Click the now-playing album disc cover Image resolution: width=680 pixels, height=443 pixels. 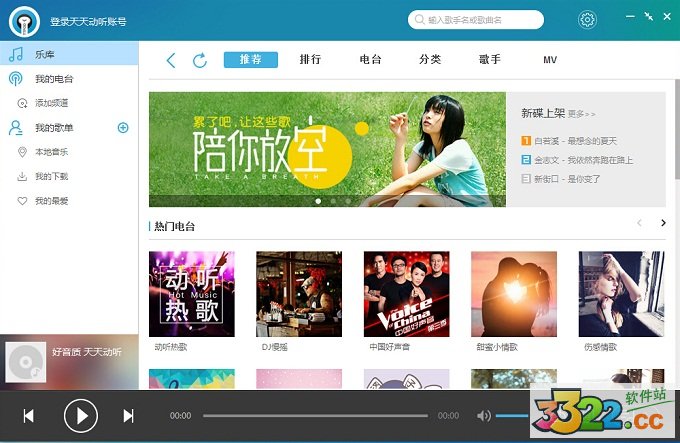pyautogui.click(x=26, y=362)
